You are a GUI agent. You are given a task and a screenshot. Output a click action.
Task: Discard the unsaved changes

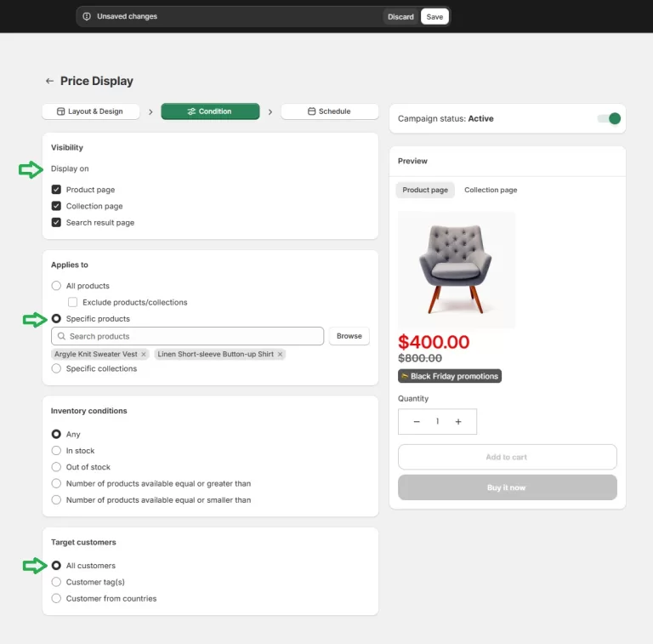pos(400,17)
